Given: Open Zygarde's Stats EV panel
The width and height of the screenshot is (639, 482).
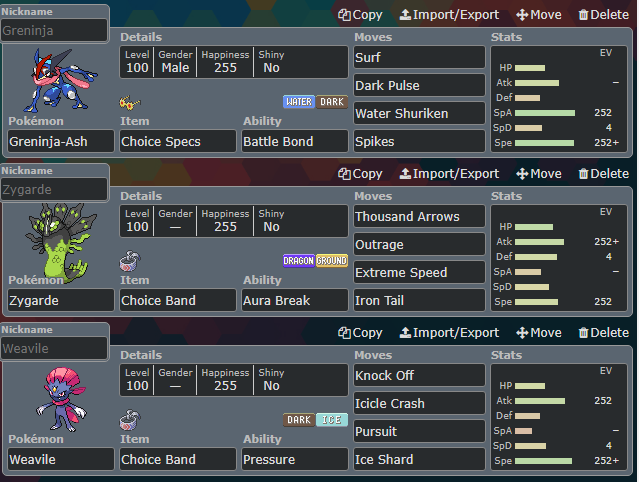Looking at the screenshot, I should [x=559, y=258].
